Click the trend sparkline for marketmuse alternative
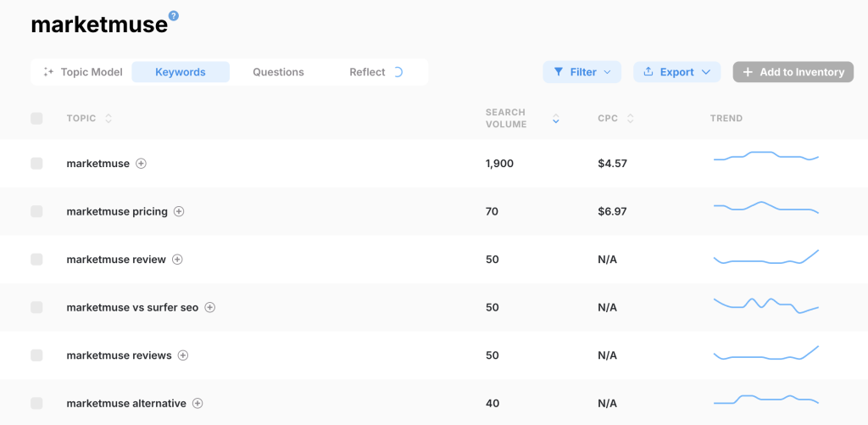 [766, 400]
